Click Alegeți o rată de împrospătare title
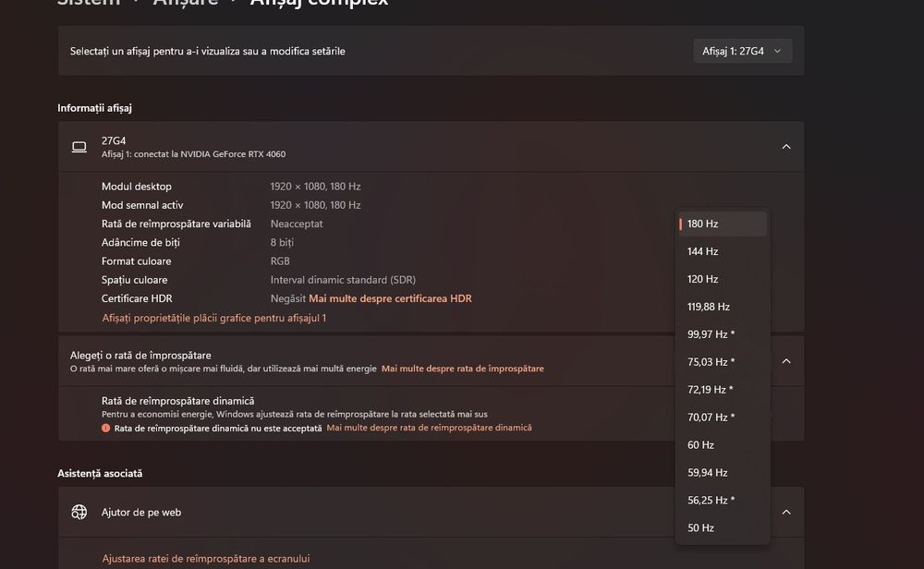Viewport: 924px width, 569px height. 140,356
